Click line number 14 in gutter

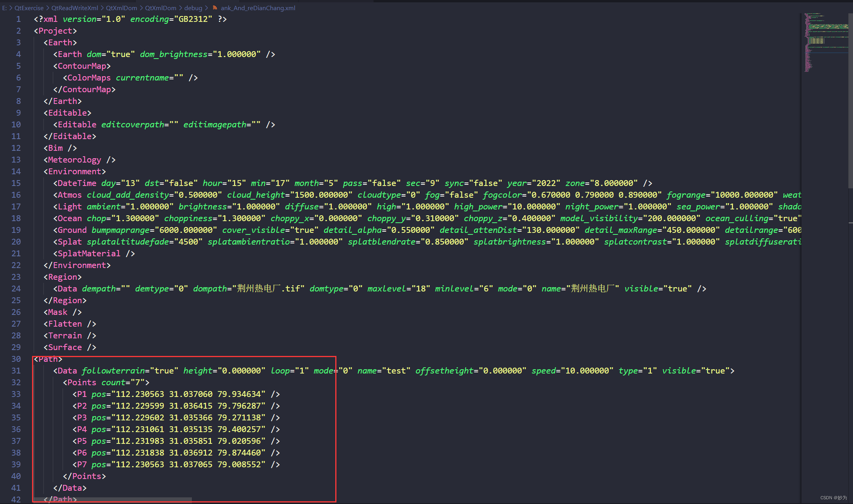click(16, 171)
